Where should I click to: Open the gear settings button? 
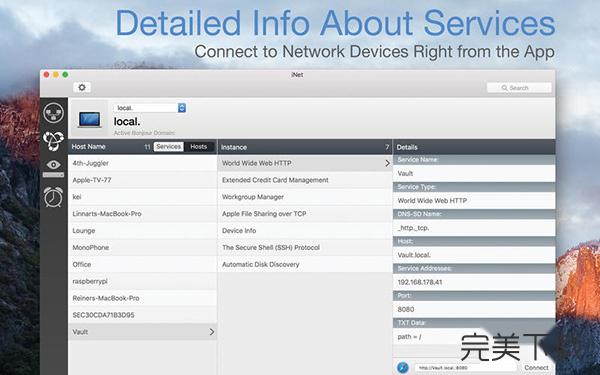click(x=82, y=87)
